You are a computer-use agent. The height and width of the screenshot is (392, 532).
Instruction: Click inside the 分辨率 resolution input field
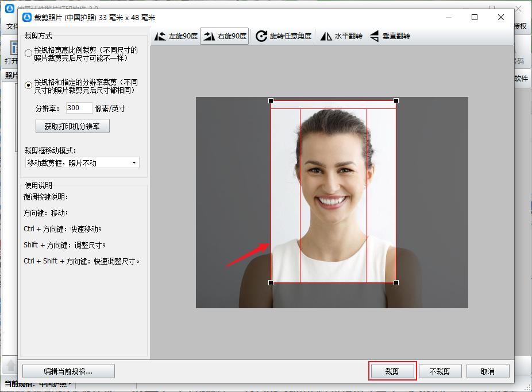point(79,107)
